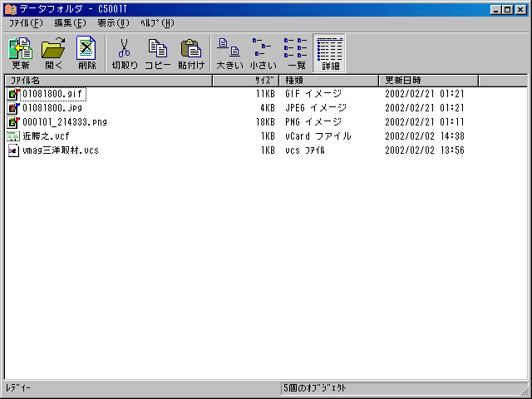Click the 貼付け (paste) clipboard icon
This screenshot has width=532, height=399.
tap(190, 52)
